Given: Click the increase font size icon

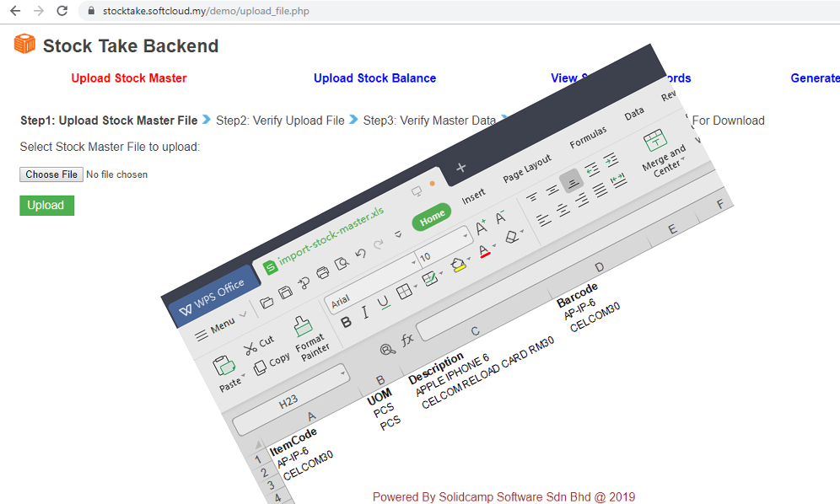Looking at the screenshot, I should pyautogui.click(x=481, y=228).
